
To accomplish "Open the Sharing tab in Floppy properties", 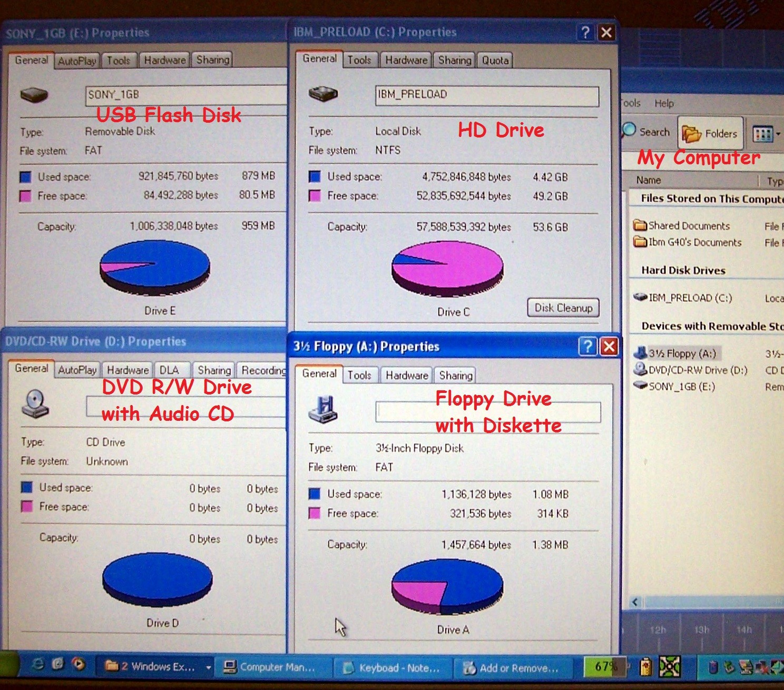I will [x=455, y=375].
